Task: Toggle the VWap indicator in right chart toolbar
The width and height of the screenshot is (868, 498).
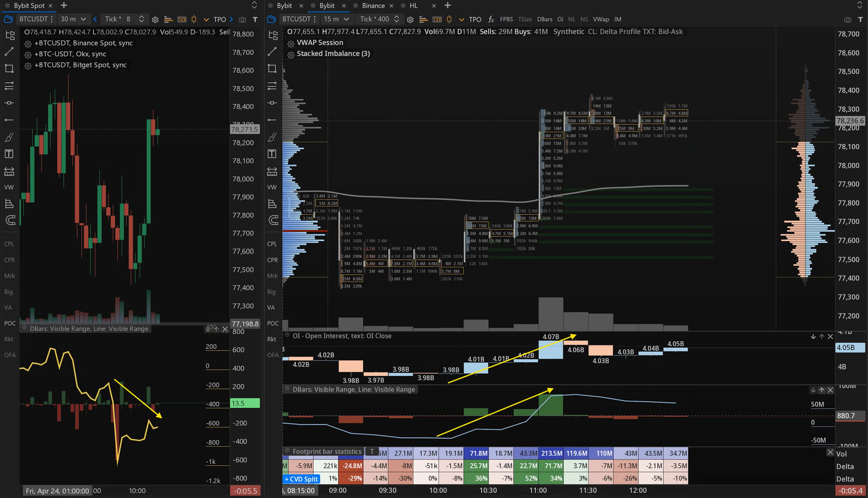Action: pos(601,20)
